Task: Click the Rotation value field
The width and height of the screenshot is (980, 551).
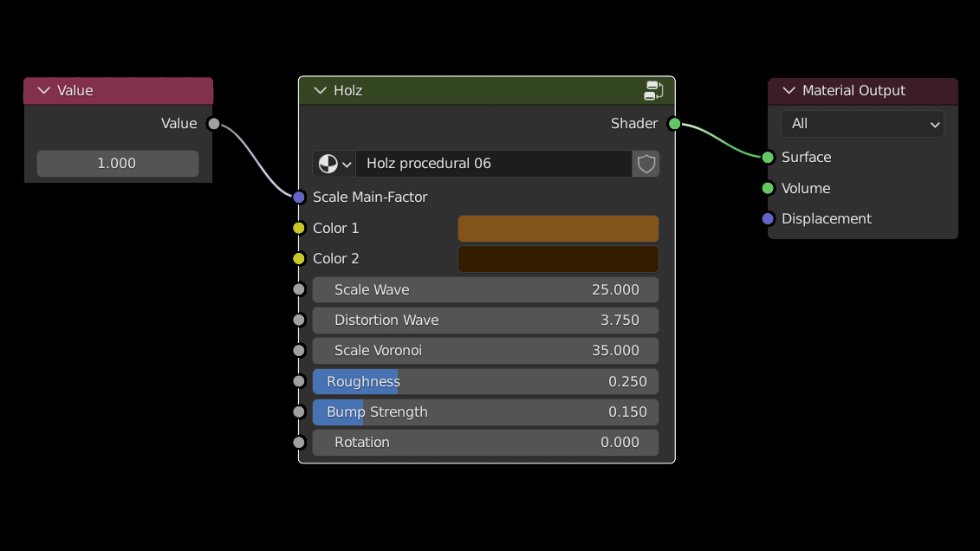Action: [x=485, y=443]
